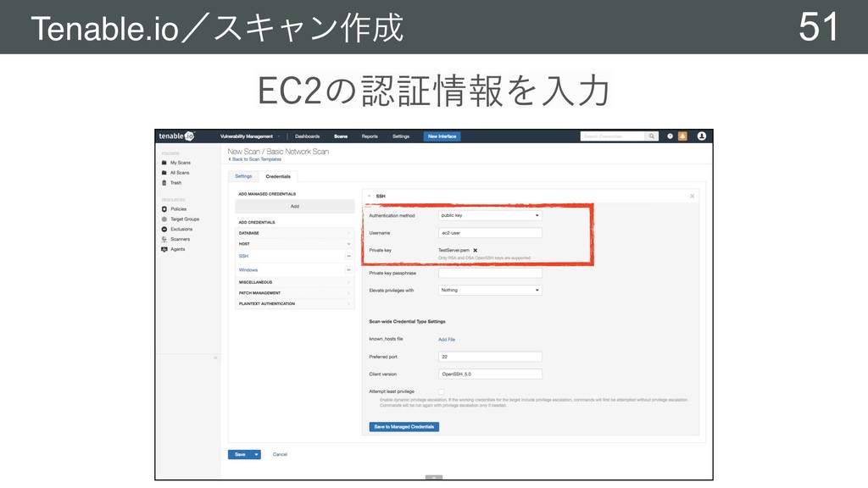This screenshot has width=868, height=488.
Task: Open the Agents label
Action: pos(178,249)
